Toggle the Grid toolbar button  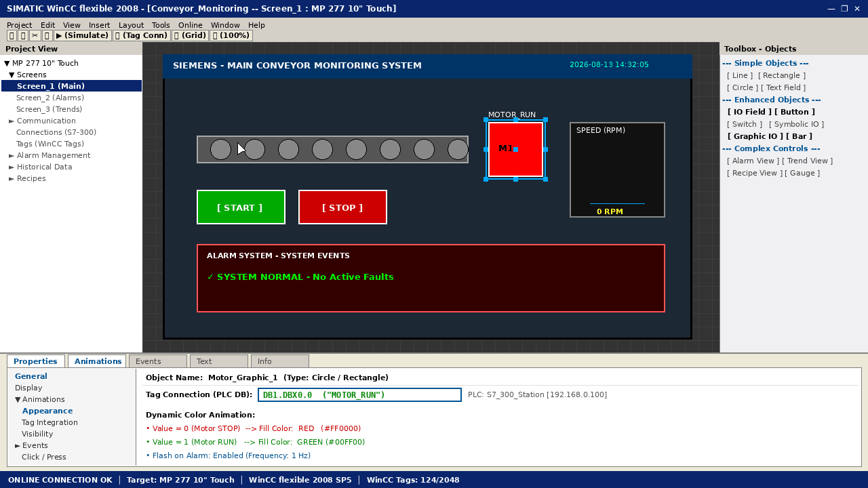(x=190, y=35)
